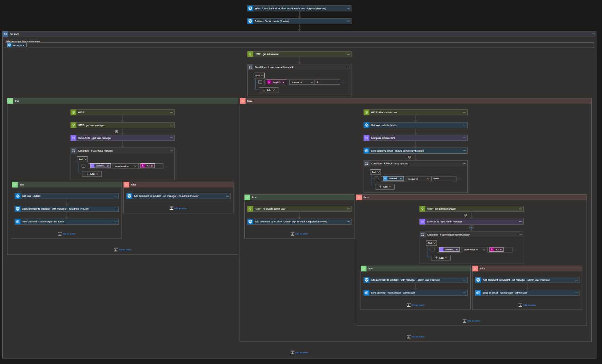This screenshot has height=364, width=602.
Task: Remove length(...) token in active admin condition
Action: [x=283, y=82]
